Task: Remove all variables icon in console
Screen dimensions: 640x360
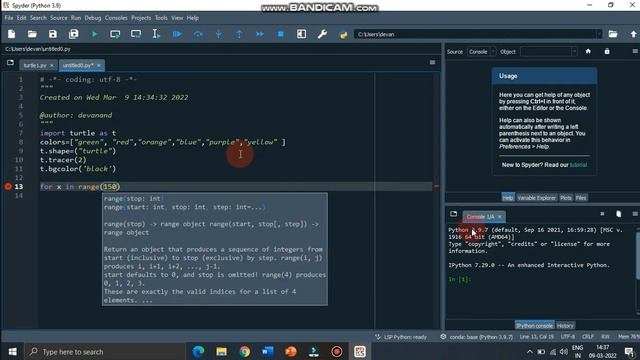Action: [618, 214]
